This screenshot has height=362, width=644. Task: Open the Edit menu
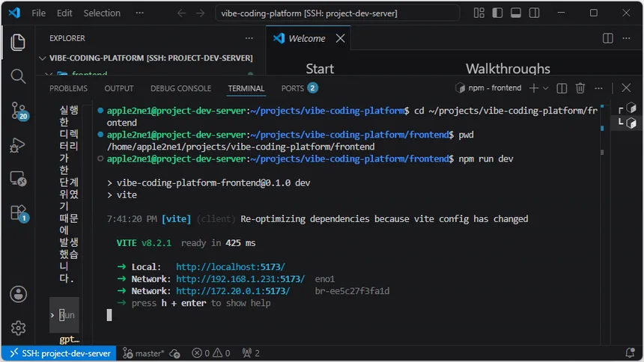point(64,13)
